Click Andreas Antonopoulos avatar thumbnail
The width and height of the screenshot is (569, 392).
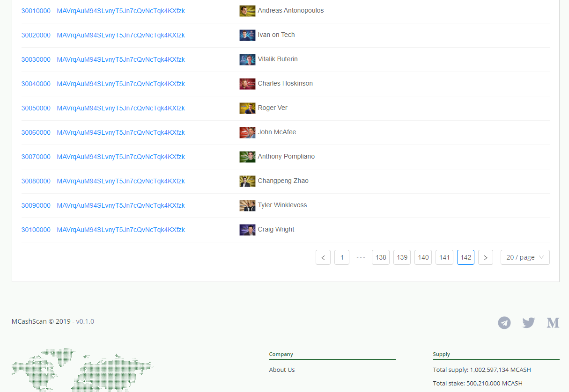pos(247,11)
